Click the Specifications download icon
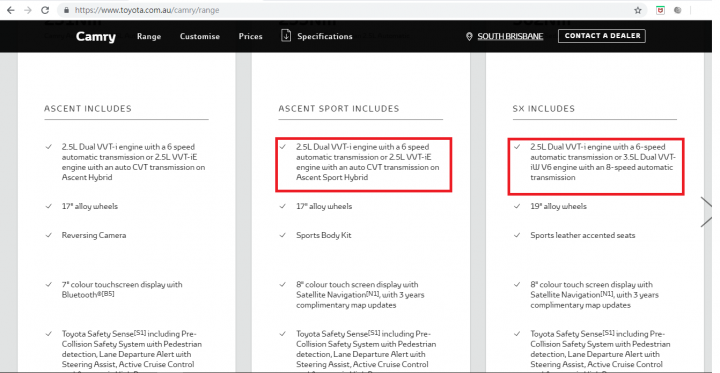720x373 pixels. click(286, 35)
